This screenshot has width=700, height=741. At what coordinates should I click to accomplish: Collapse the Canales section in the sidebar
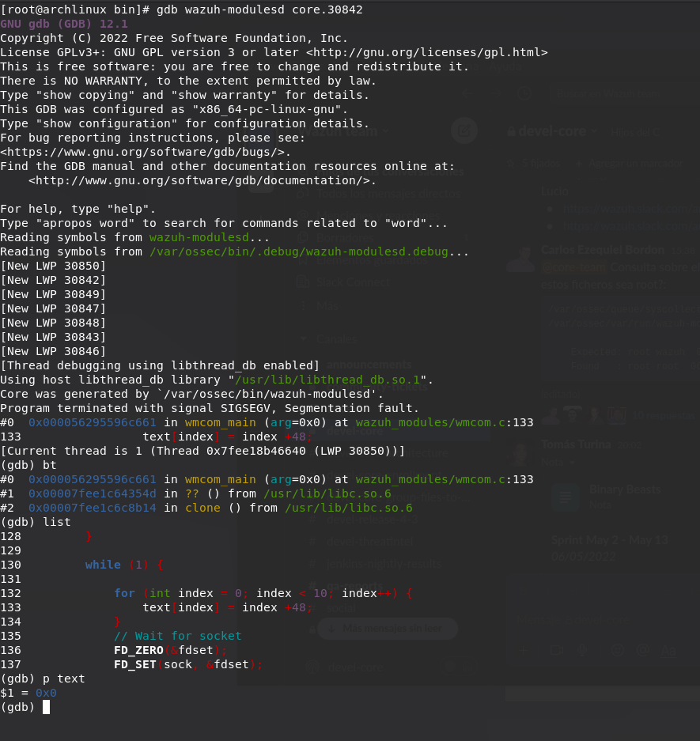pos(303,338)
